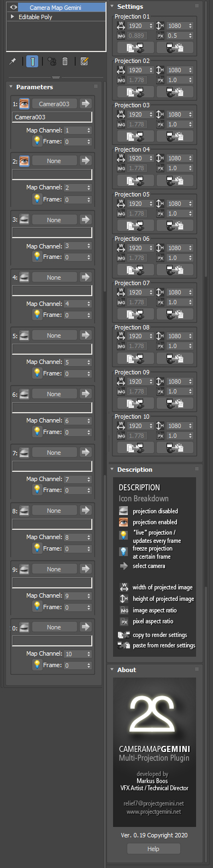This screenshot has width=213, height=868.
Task: Copy Projection 04 to render settings
Action: (x=135, y=181)
